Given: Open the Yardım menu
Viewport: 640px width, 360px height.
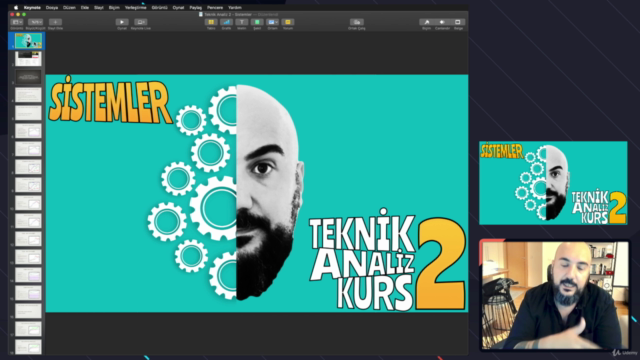Looking at the screenshot, I should click(235, 7).
